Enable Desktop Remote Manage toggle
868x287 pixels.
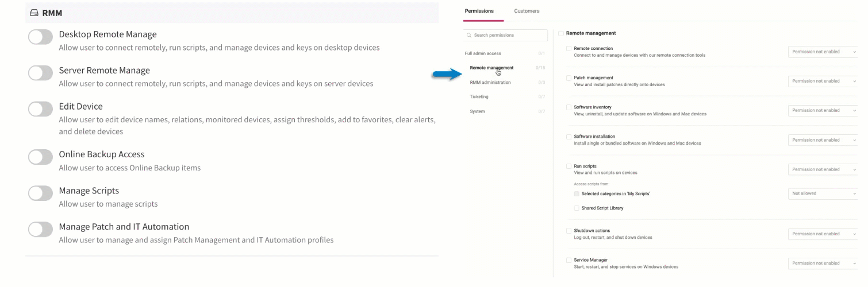[40, 37]
